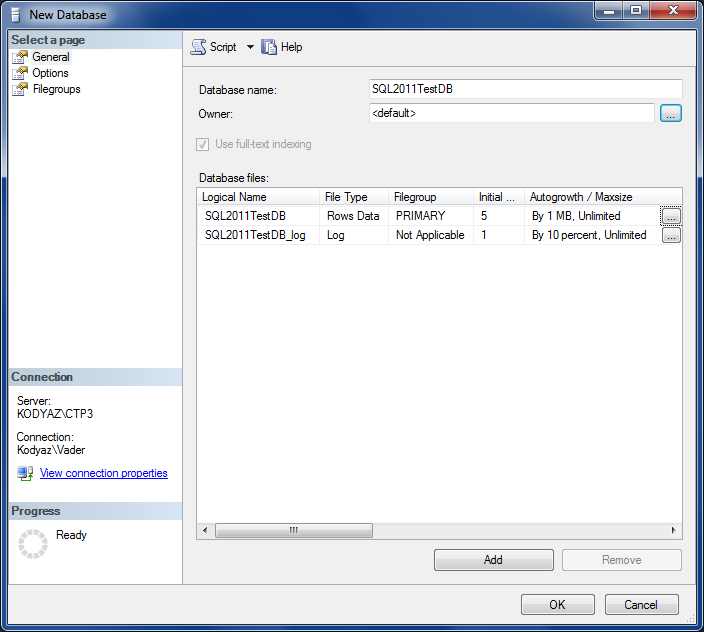Viewport: 704px width, 632px height.
Task: Select the SQL2011TestDB_log logical name cell
Action: [259, 235]
